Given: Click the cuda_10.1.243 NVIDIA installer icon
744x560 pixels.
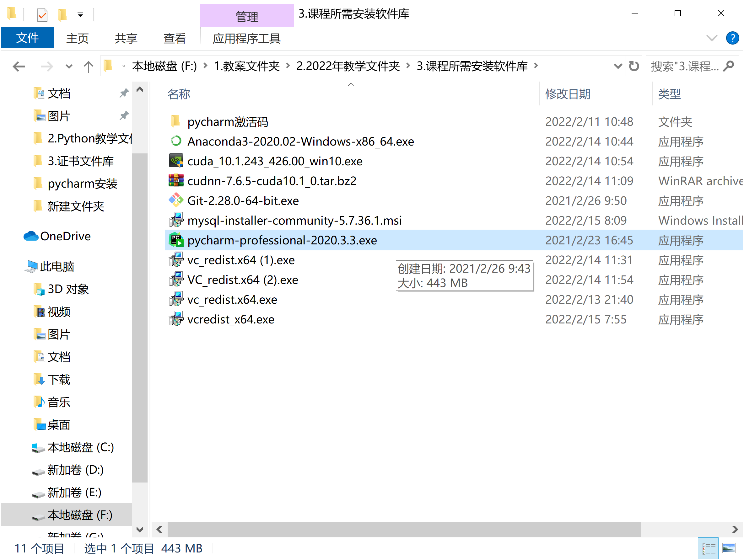Looking at the screenshot, I should 175,161.
